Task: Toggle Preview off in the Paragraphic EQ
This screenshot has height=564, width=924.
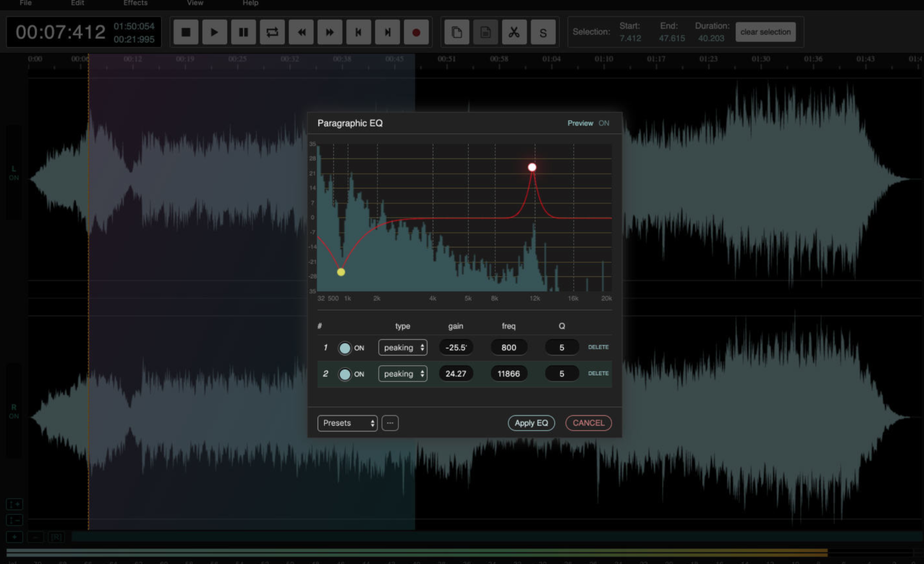Action: coord(604,123)
